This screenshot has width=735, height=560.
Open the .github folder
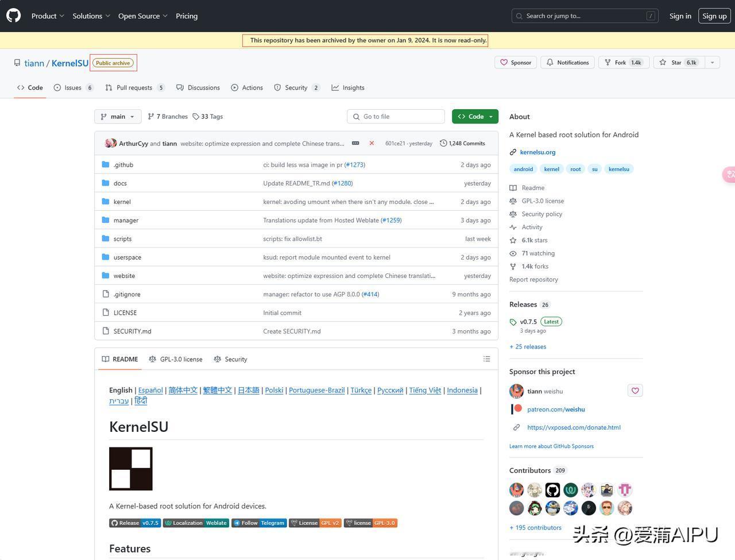[x=123, y=165]
